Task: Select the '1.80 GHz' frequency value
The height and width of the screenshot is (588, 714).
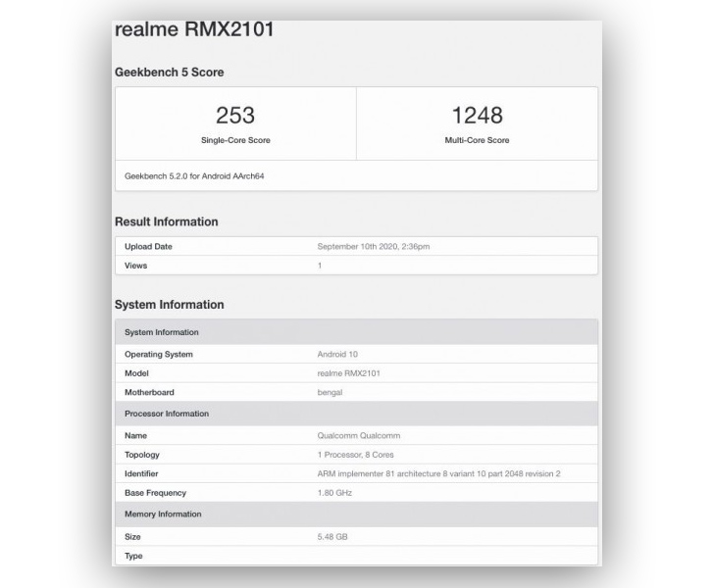Action: tap(334, 493)
